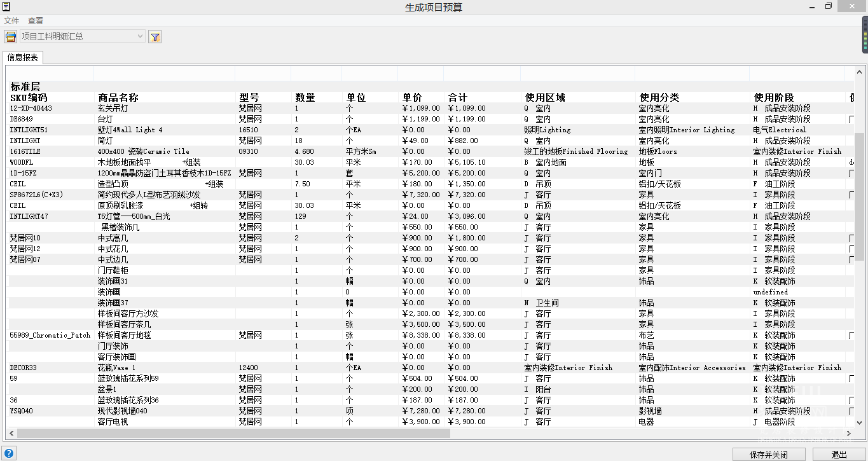Select product name 400x400 瓷砖Ceramic Tile

click(x=143, y=151)
